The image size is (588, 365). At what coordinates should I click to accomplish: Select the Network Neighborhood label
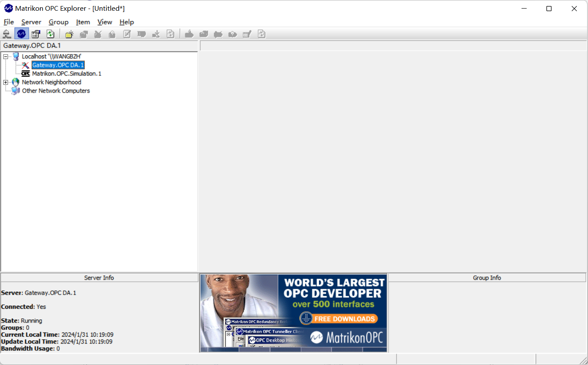click(51, 82)
